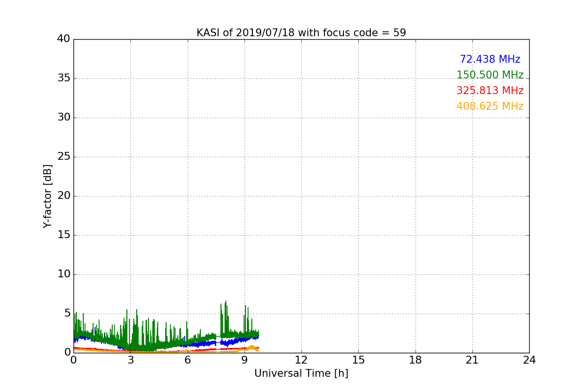Screen dimensions: 588x392
Task: Click the Y-factor [dB] axis label
Action: [48, 196]
